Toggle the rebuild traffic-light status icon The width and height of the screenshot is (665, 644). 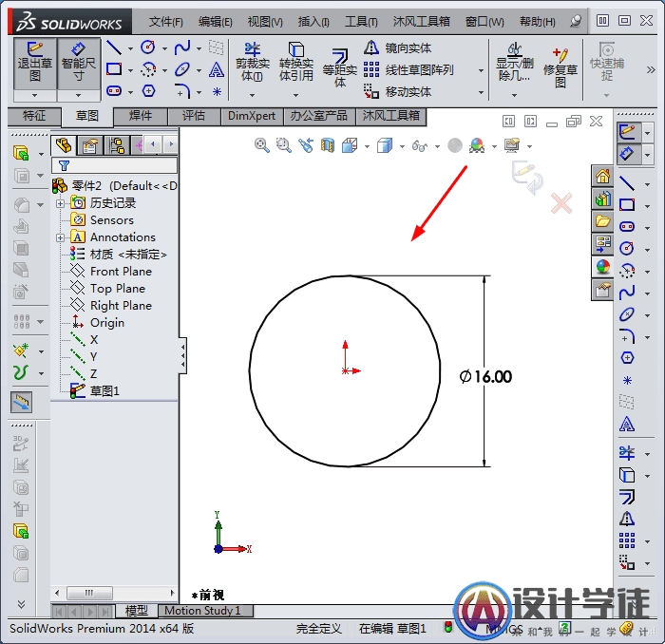click(x=448, y=627)
